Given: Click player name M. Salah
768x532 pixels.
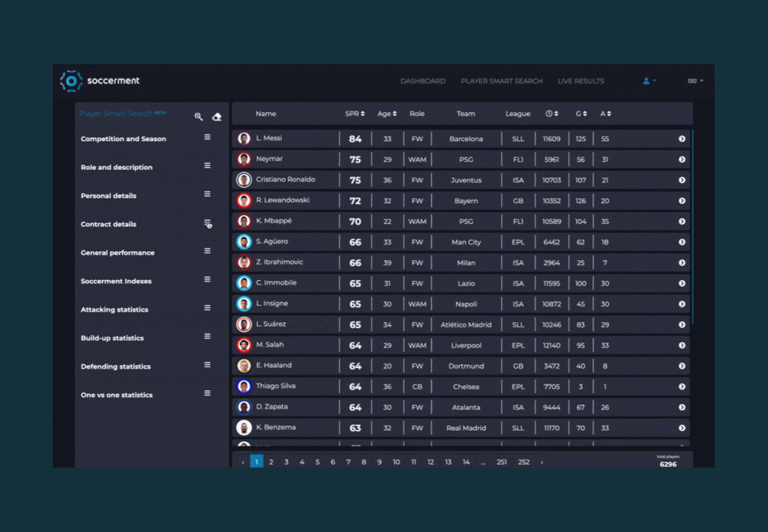Looking at the screenshot, I should [x=270, y=345].
